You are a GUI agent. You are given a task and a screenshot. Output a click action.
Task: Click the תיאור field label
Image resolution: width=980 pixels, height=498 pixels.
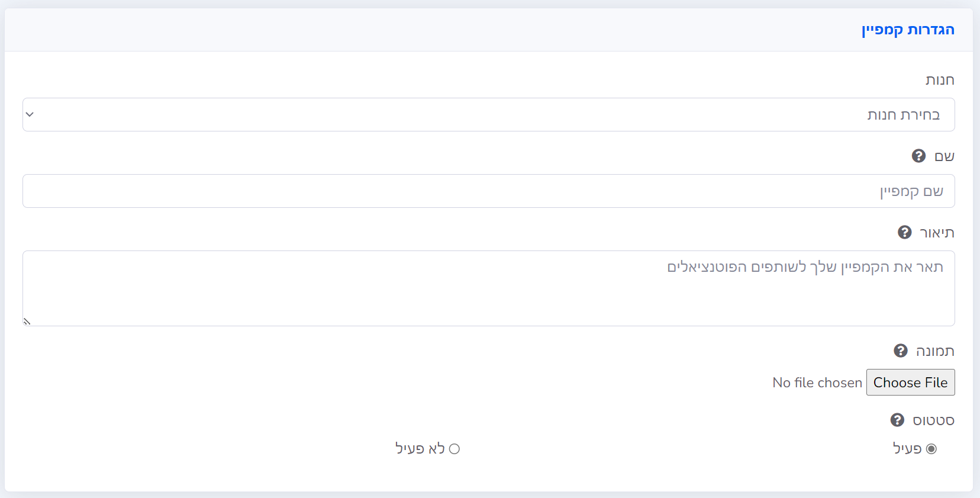937,233
